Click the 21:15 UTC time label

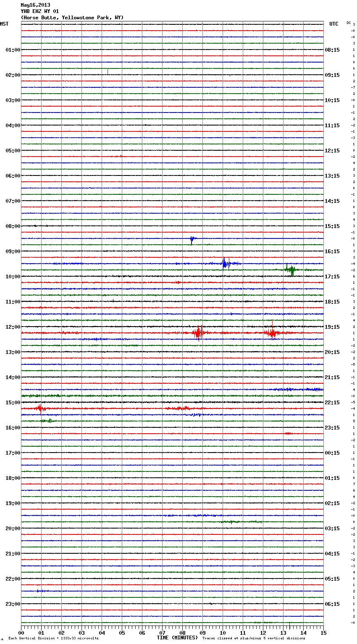coord(332,377)
